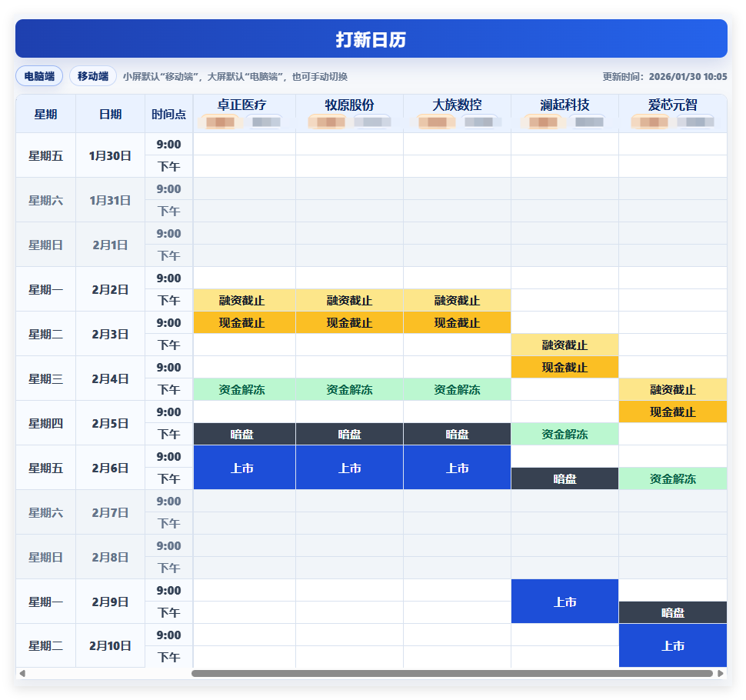746x700 pixels.
Task: Select 大族数控 stock header
Action: 457,105
